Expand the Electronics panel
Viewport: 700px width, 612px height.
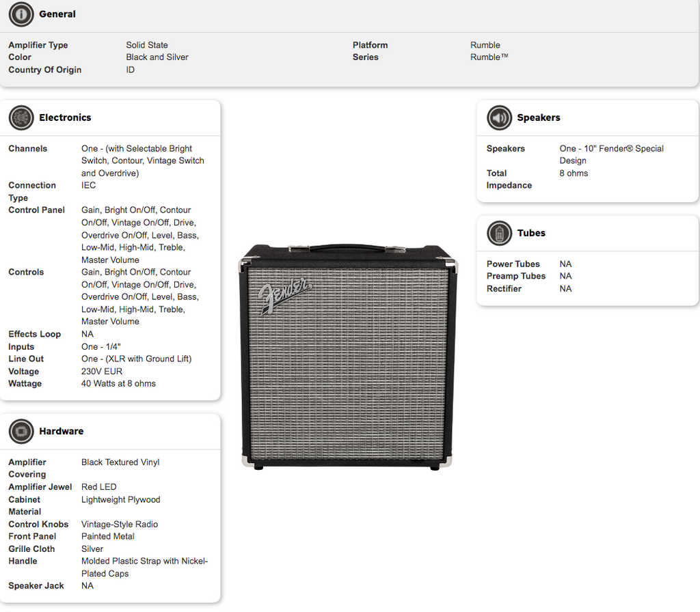[x=65, y=117]
